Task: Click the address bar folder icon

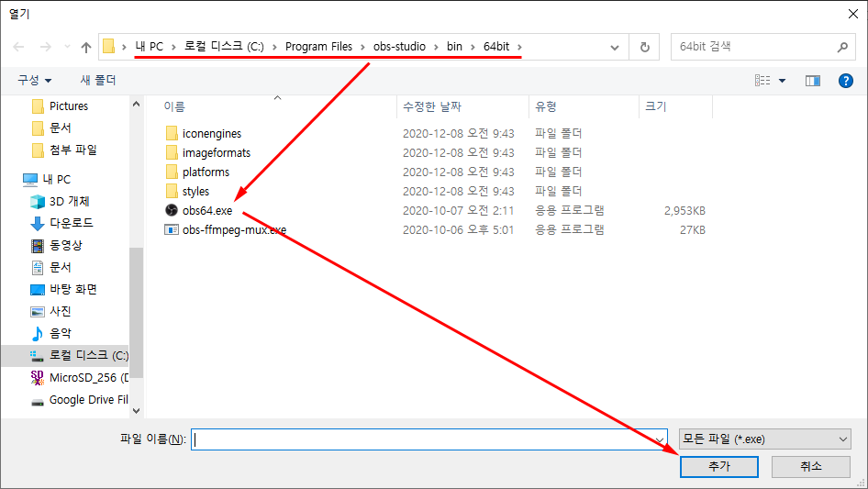Action: (x=109, y=47)
